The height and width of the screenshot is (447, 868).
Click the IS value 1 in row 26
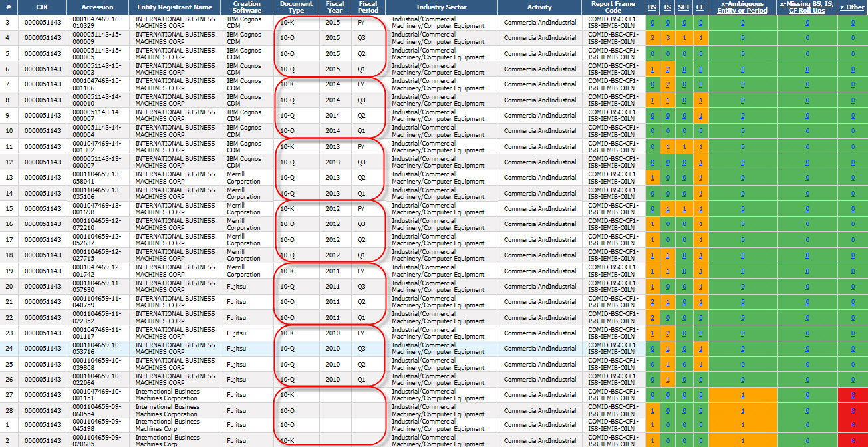coord(667,380)
